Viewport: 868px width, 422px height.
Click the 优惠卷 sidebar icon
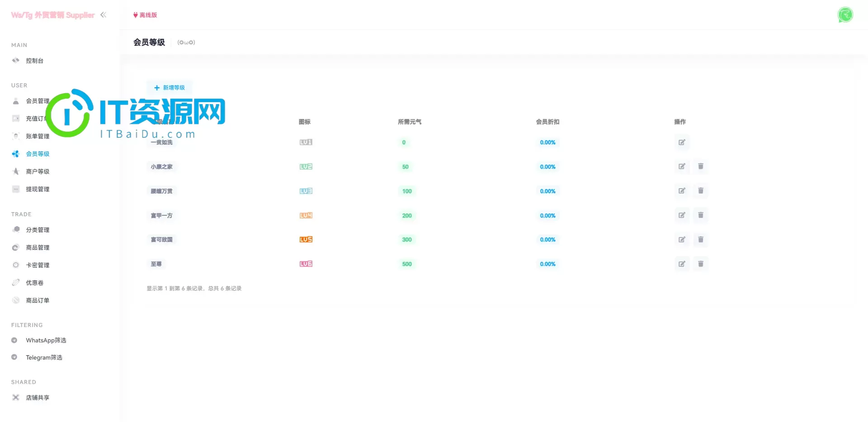click(16, 283)
